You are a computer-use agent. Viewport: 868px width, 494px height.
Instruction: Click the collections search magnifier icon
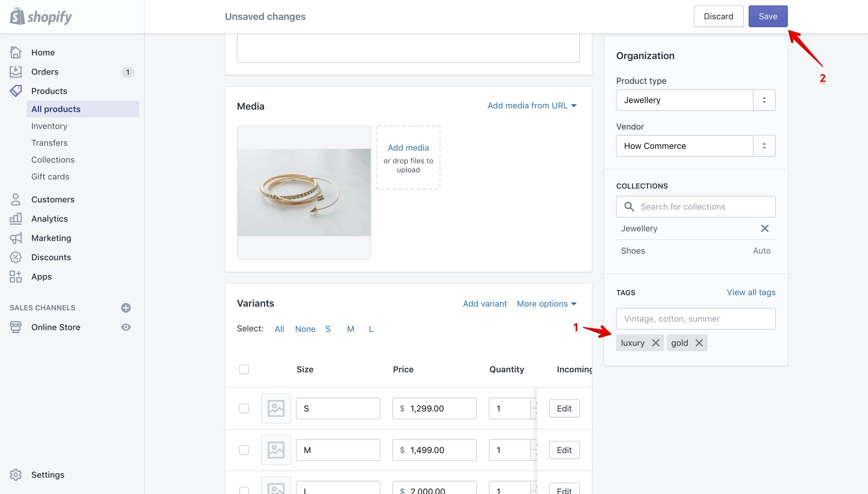[629, 207]
